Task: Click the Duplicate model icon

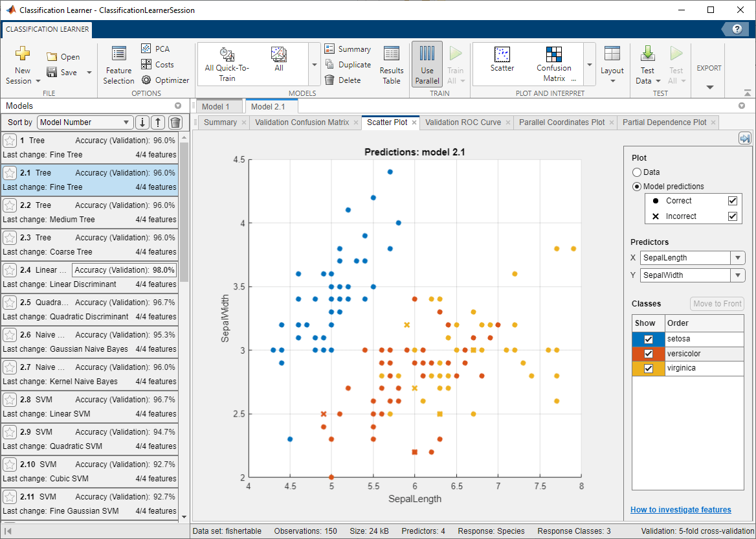Action: coord(330,65)
